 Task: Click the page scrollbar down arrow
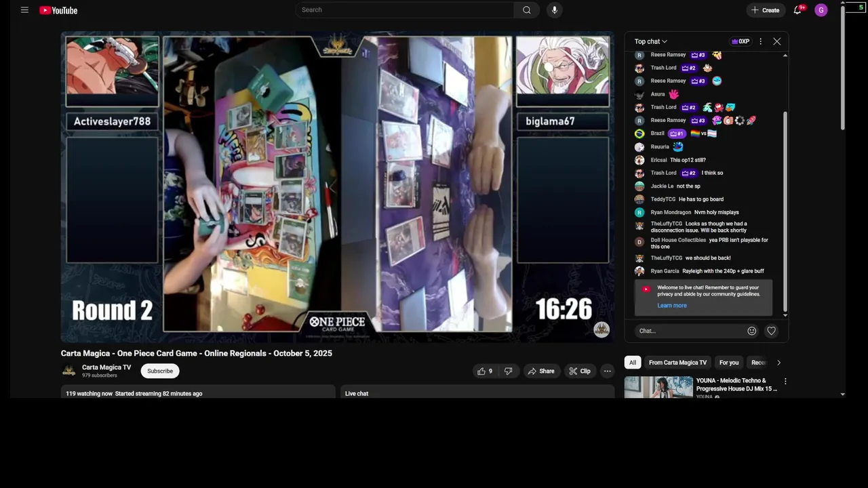pyautogui.click(x=843, y=394)
